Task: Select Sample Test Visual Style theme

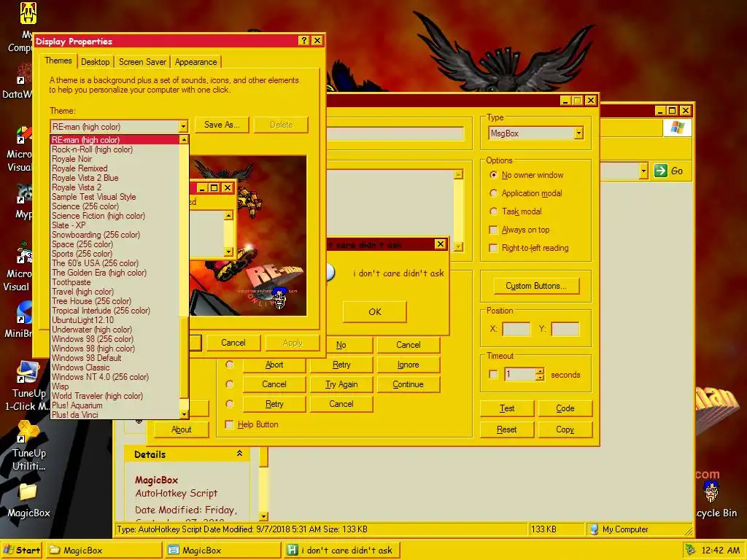Action: (x=94, y=197)
